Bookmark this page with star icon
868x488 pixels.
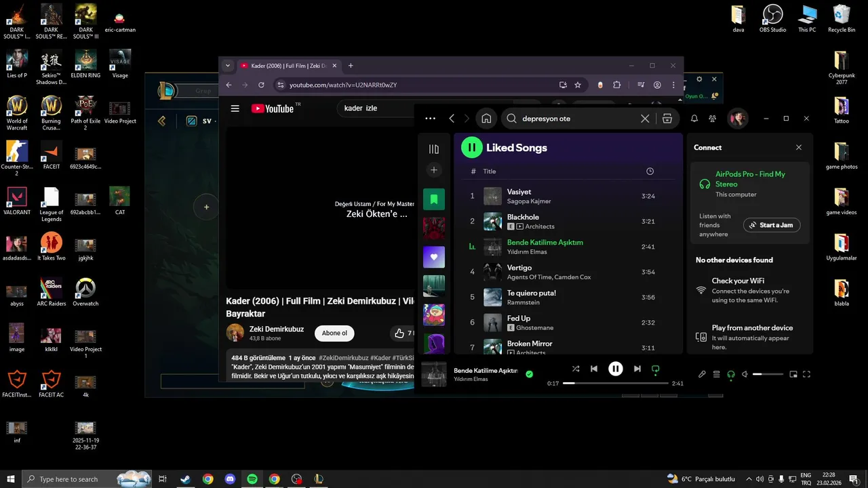[x=578, y=85]
